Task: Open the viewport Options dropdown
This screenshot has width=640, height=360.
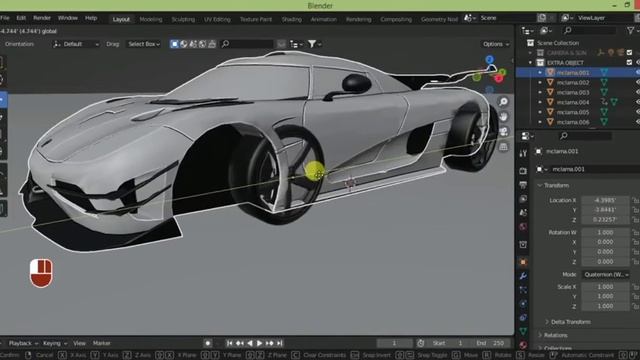Action: tap(496, 44)
